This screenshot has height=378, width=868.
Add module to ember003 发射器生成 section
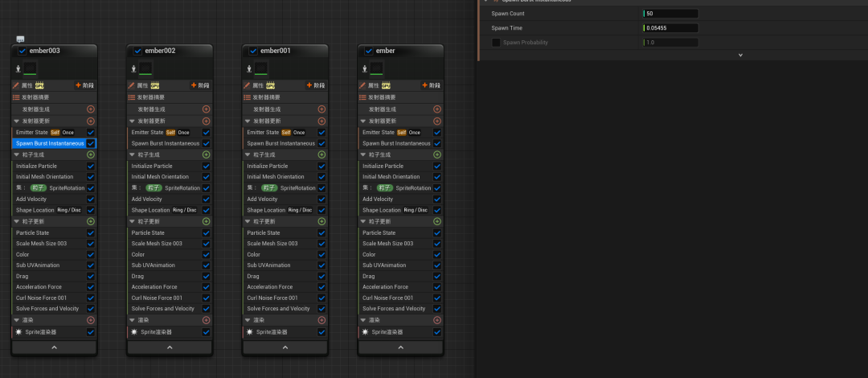(91, 109)
